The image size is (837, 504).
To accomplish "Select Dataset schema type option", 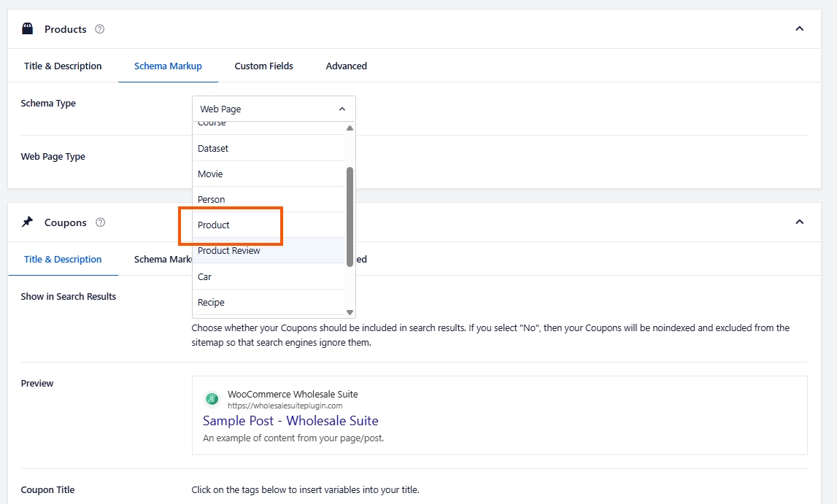I will pyautogui.click(x=213, y=149).
